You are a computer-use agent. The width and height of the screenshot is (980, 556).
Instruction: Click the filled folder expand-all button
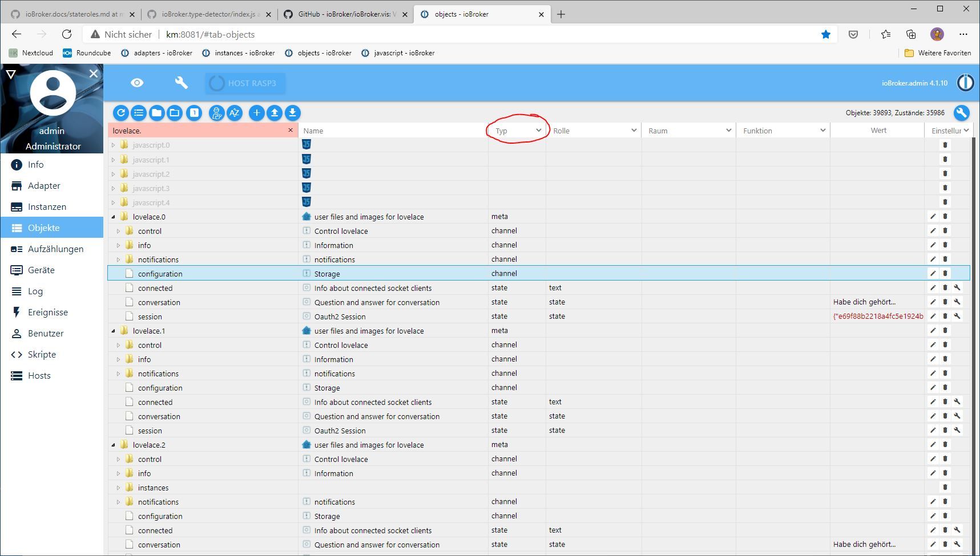point(156,113)
